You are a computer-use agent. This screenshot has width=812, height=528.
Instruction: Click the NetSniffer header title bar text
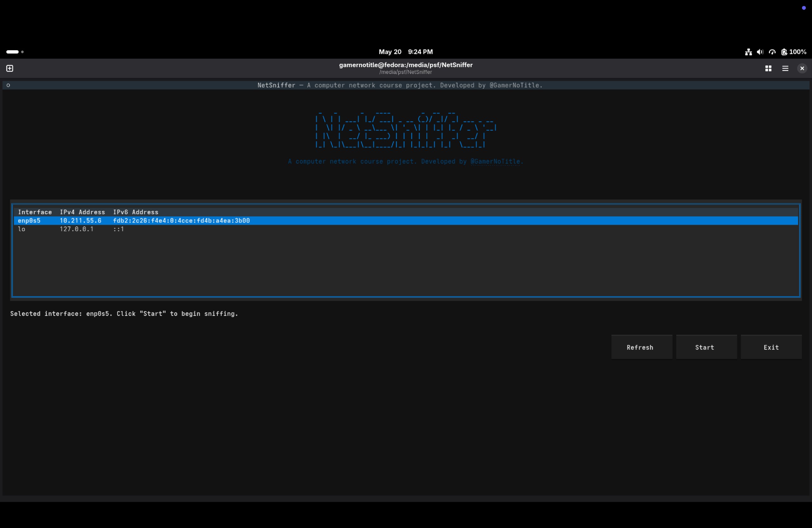click(x=400, y=85)
